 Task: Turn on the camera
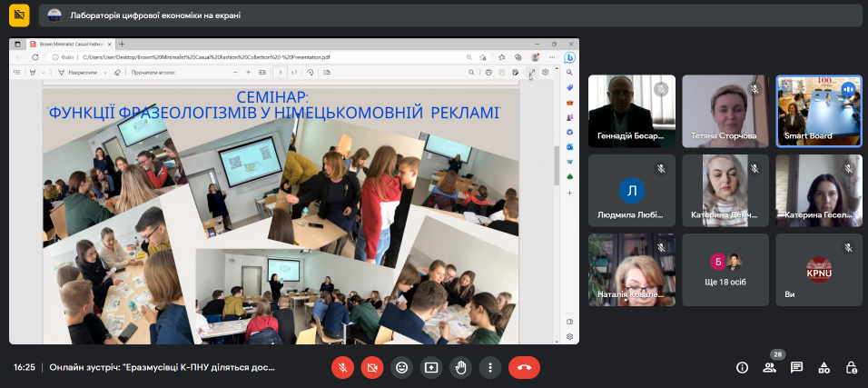[371, 368]
